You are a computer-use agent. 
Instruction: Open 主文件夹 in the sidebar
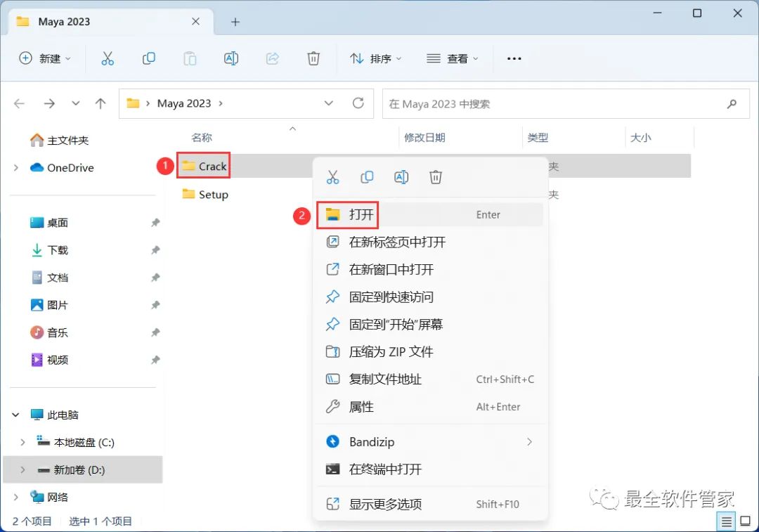pos(59,141)
